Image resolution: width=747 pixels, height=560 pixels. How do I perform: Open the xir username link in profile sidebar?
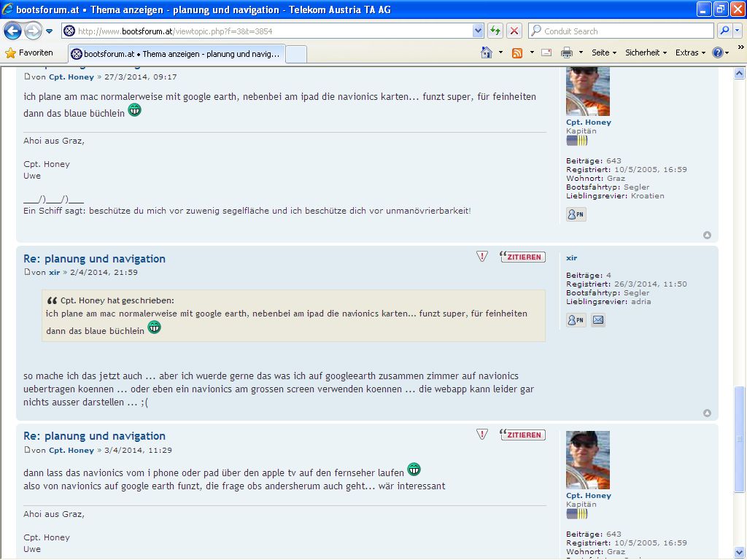[571, 258]
